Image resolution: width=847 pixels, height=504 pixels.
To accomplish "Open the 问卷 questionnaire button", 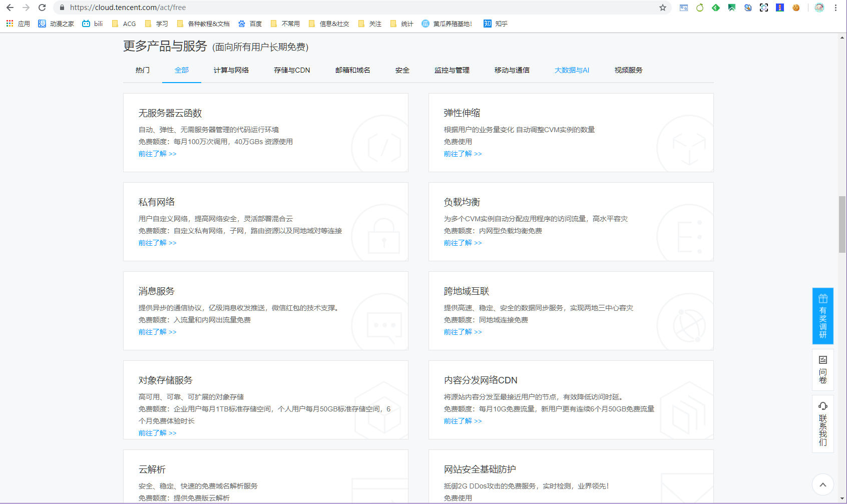I will pos(823,370).
